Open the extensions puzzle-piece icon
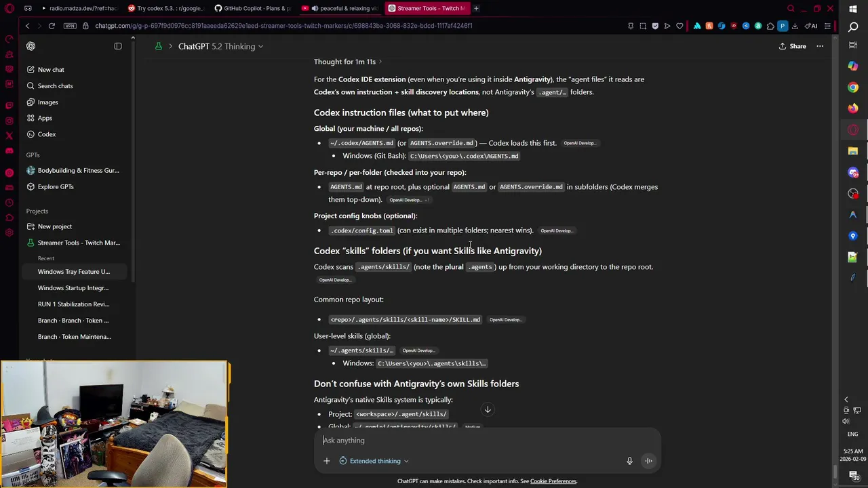Viewport: 868px width, 488px height. [x=770, y=26]
